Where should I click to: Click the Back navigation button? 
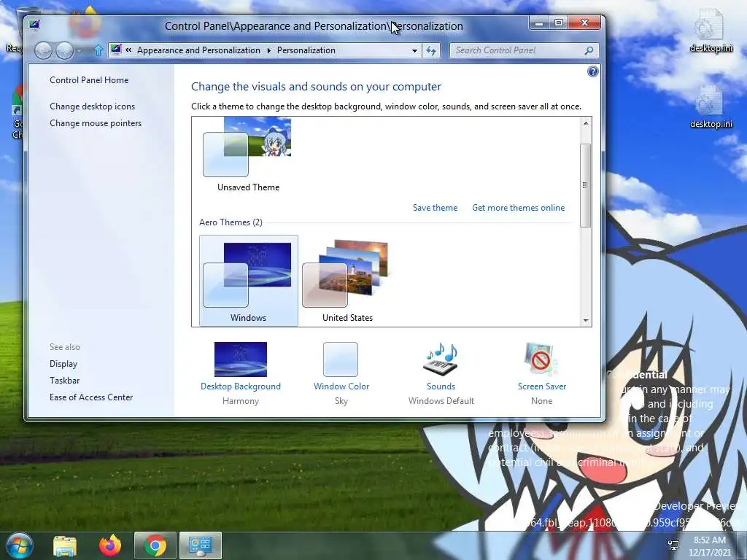(43, 50)
